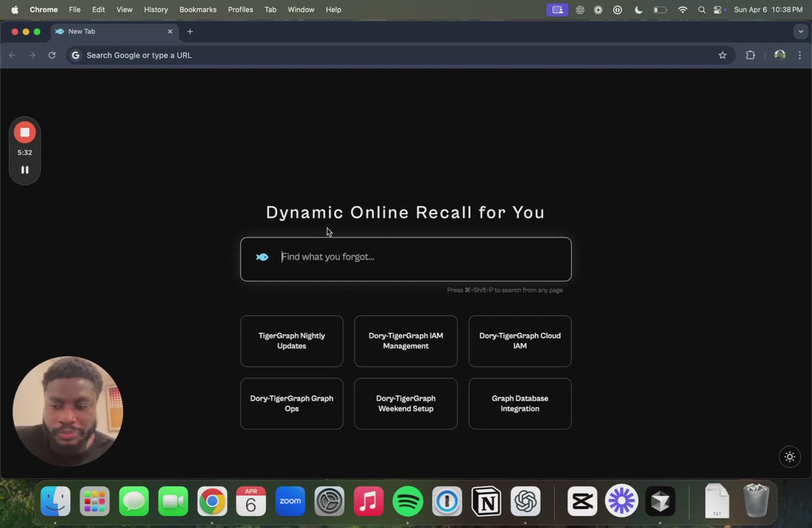Open the Profiles menu
The height and width of the screenshot is (528, 812).
(x=240, y=10)
